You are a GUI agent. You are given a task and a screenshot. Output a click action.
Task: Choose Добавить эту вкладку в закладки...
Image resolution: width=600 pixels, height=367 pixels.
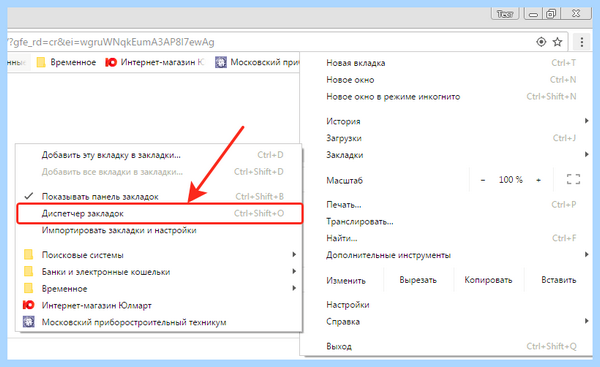(159, 155)
